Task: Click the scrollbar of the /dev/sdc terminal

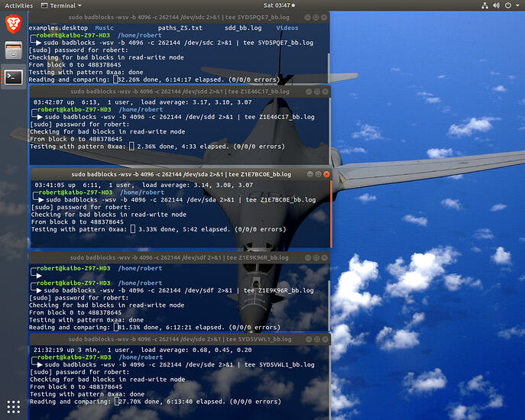Action: (x=329, y=68)
